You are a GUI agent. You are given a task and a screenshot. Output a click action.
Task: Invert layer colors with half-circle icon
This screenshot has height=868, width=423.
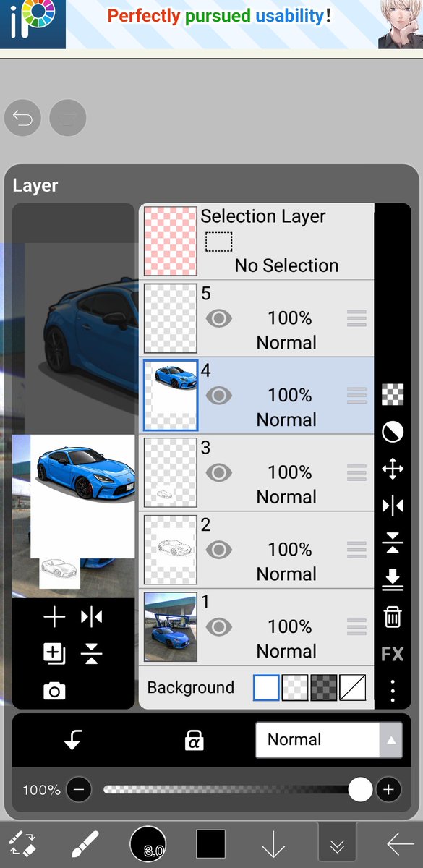click(393, 432)
